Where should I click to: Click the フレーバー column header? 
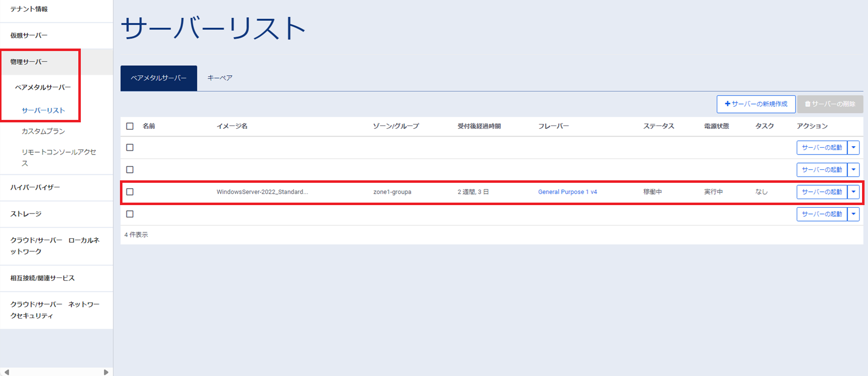(x=554, y=126)
